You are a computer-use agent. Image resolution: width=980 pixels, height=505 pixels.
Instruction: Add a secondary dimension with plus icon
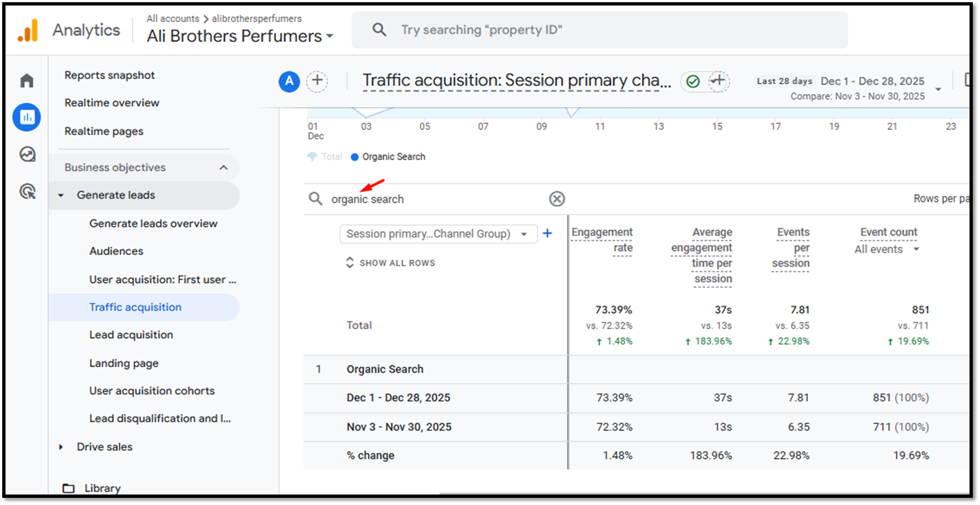point(547,233)
